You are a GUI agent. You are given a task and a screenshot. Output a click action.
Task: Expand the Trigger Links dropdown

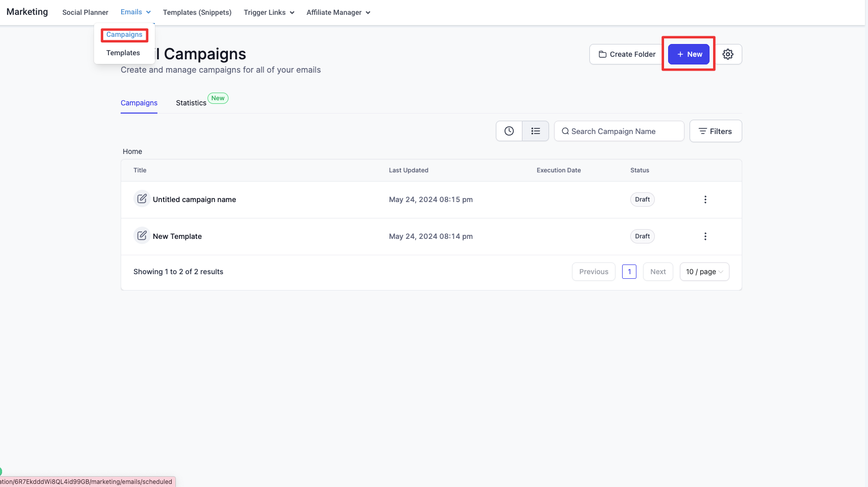pyautogui.click(x=269, y=12)
